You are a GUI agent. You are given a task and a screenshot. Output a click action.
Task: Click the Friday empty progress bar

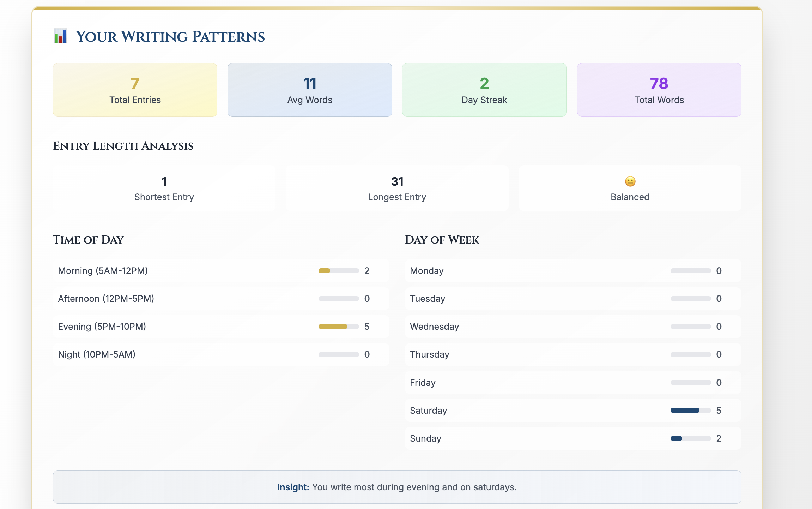point(690,383)
